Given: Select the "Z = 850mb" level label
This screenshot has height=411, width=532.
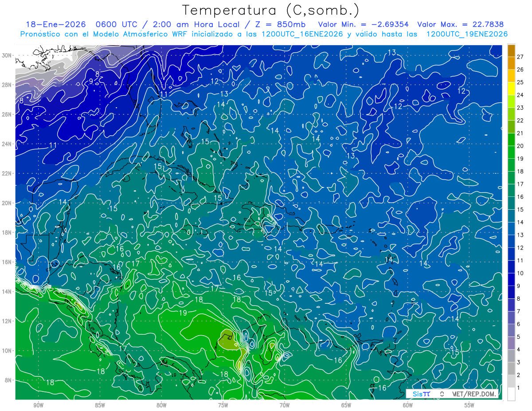Looking at the screenshot, I should tap(280, 25).
